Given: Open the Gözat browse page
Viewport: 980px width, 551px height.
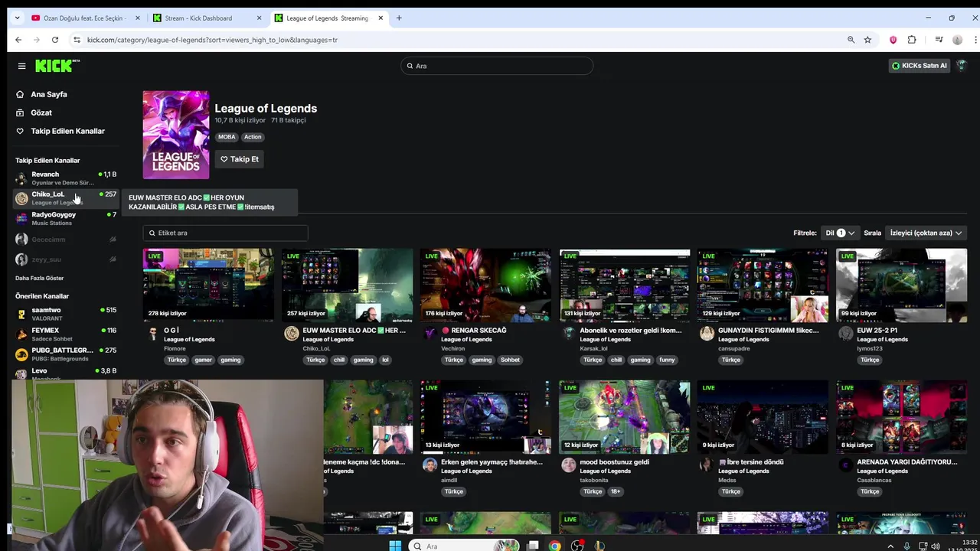Looking at the screenshot, I should (x=41, y=112).
